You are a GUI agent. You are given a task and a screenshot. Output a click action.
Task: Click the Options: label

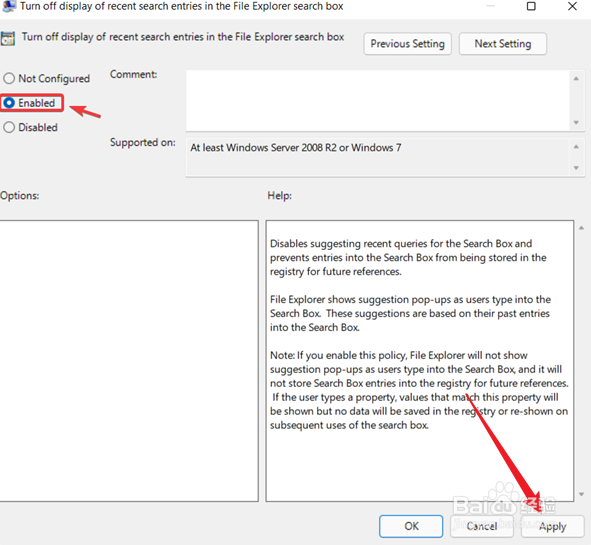[x=19, y=196]
